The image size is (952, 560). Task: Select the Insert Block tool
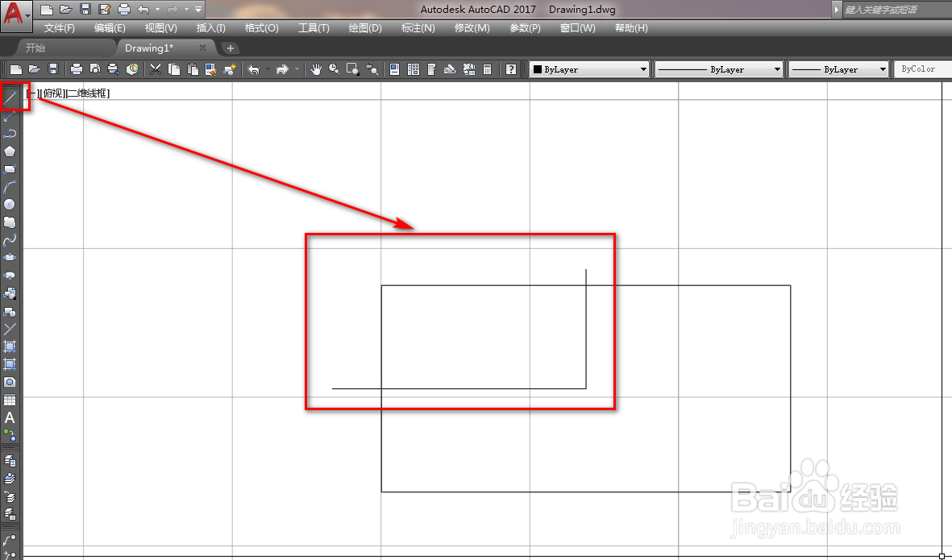tap(10, 293)
